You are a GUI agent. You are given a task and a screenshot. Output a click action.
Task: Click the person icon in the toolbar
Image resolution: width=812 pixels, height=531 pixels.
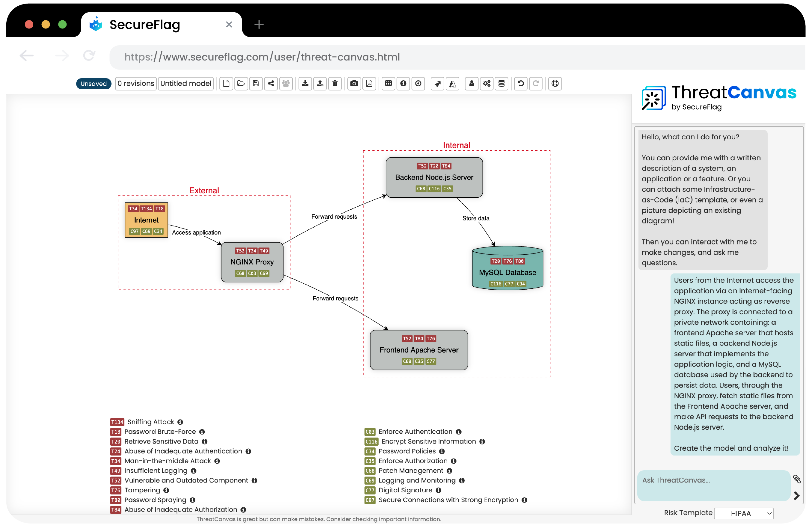(x=471, y=84)
